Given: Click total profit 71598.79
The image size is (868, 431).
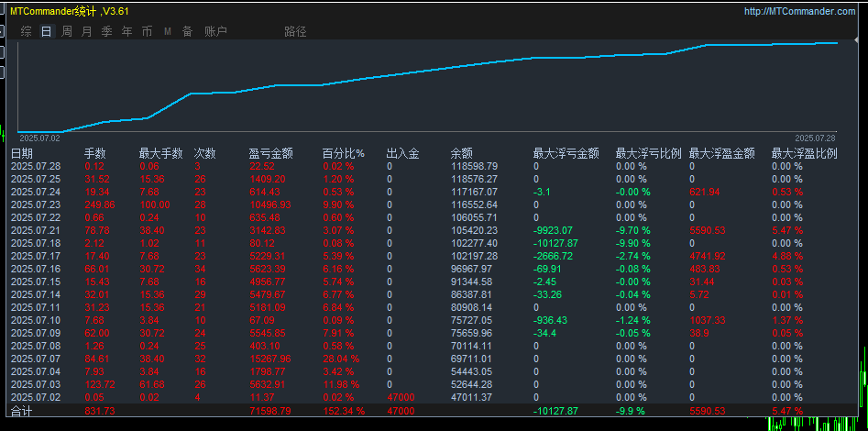Looking at the screenshot, I should coord(270,411).
